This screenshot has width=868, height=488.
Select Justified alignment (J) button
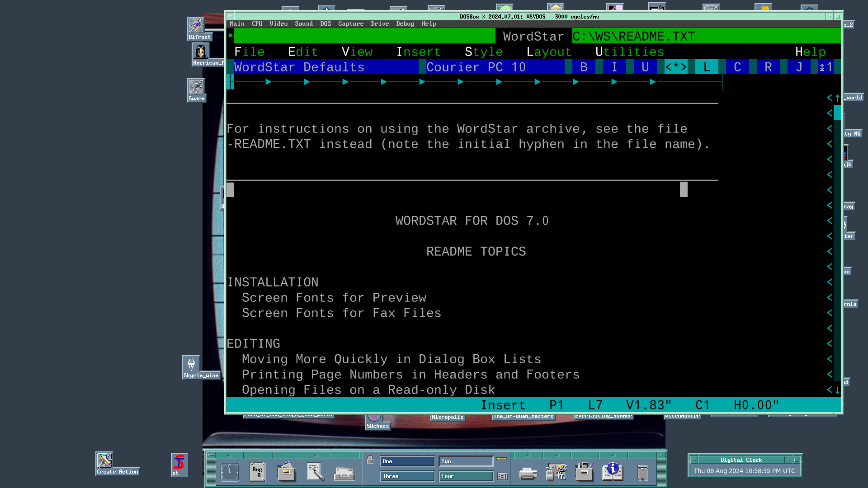(799, 67)
